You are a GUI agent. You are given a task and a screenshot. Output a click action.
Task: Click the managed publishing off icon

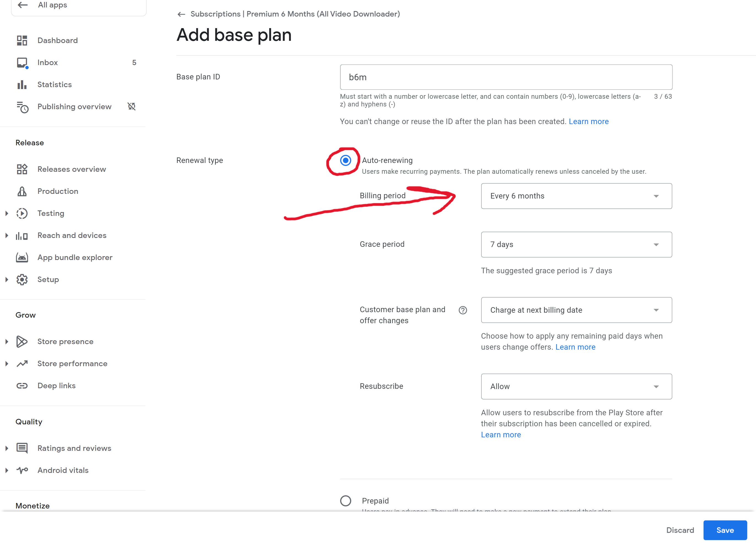coord(132,106)
